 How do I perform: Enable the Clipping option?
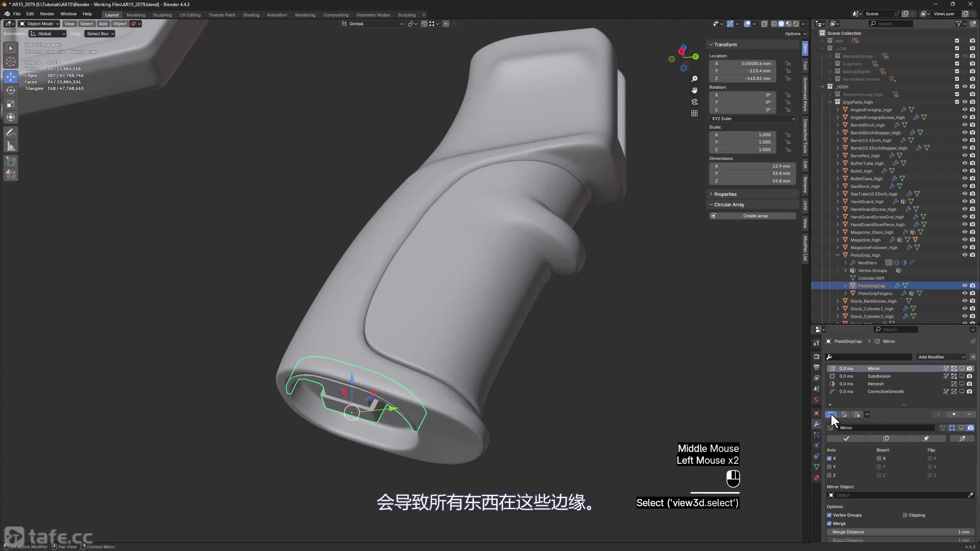coord(905,515)
